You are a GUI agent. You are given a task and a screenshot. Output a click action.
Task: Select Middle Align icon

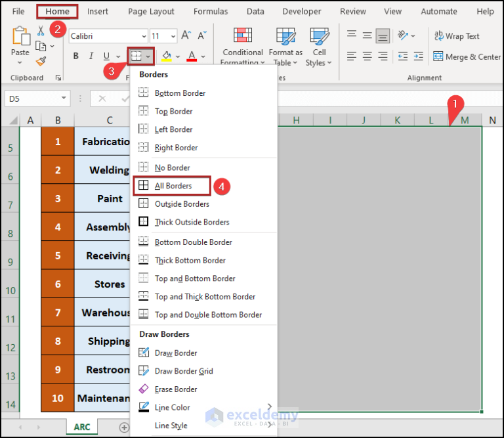click(x=367, y=35)
